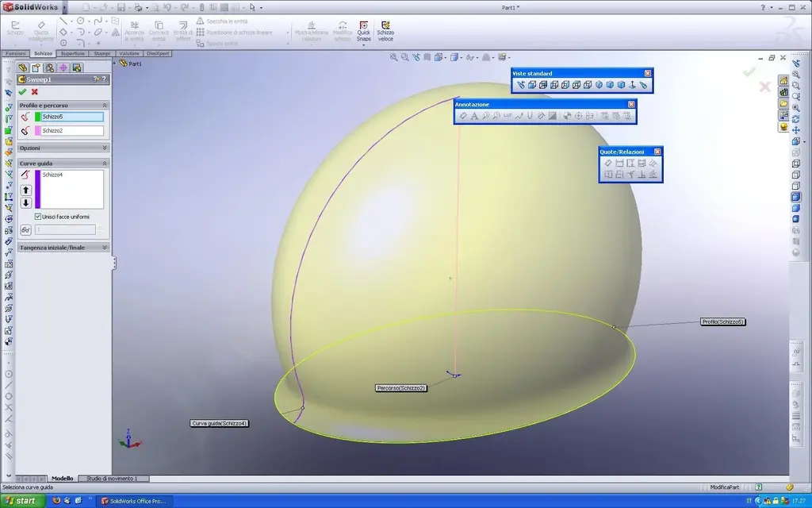The image size is (812, 508).
Task: Switch to the Stampi tab
Action: pyautogui.click(x=102, y=53)
